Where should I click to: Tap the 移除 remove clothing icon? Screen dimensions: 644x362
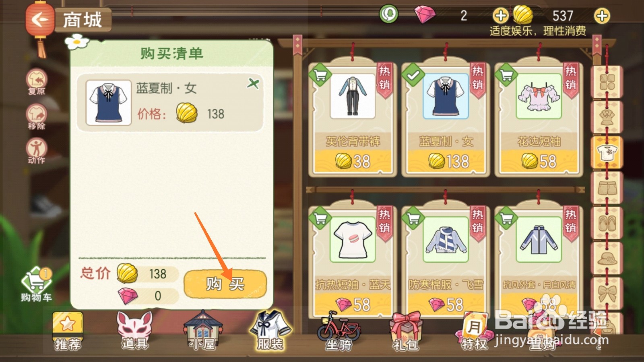point(37,117)
